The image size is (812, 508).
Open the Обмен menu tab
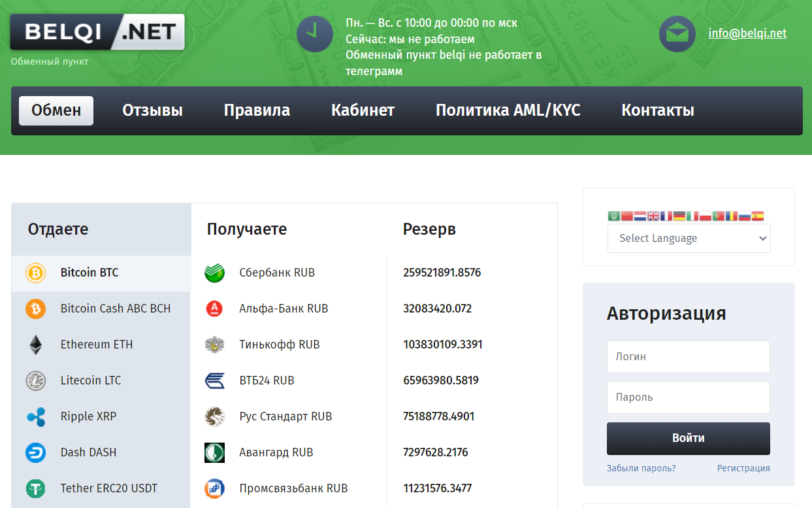click(56, 110)
